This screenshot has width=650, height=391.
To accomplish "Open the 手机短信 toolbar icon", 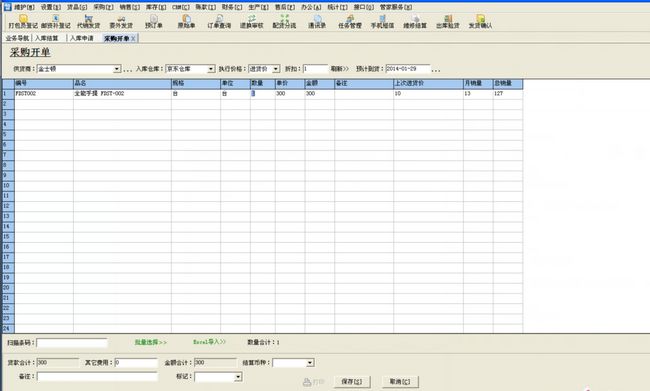I will pos(382,22).
